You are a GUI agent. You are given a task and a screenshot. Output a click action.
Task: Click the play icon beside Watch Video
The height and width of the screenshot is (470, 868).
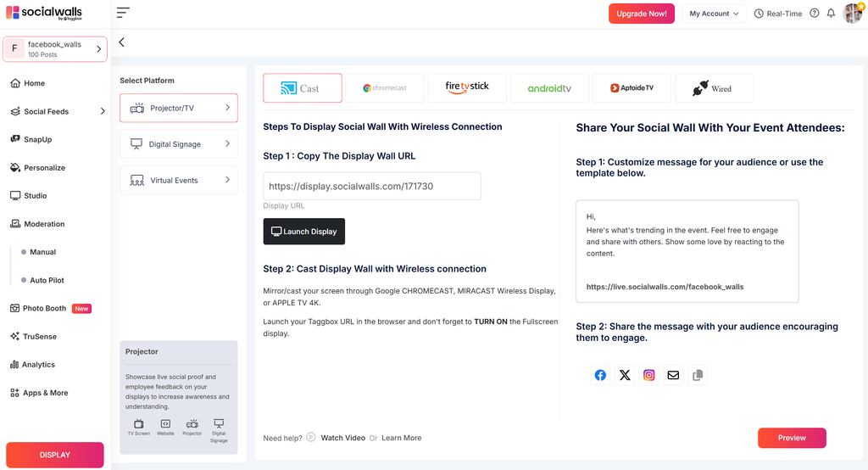point(311,437)
